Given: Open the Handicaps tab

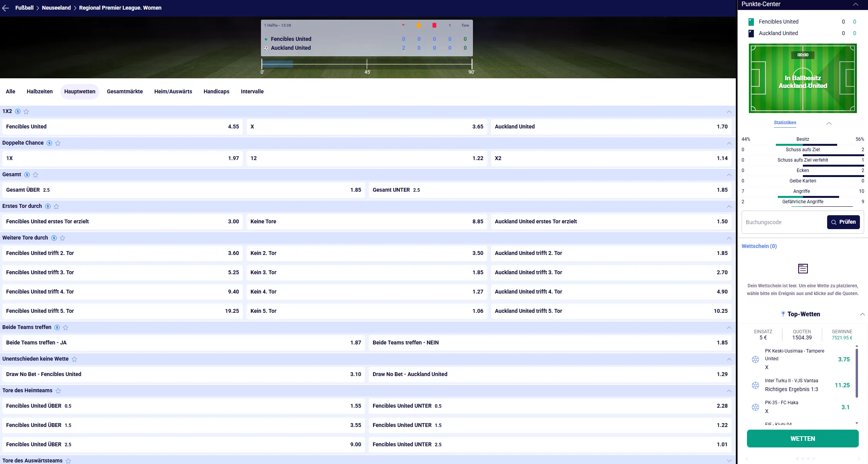Looking at the screenshot, I should [x=217, y=92].
